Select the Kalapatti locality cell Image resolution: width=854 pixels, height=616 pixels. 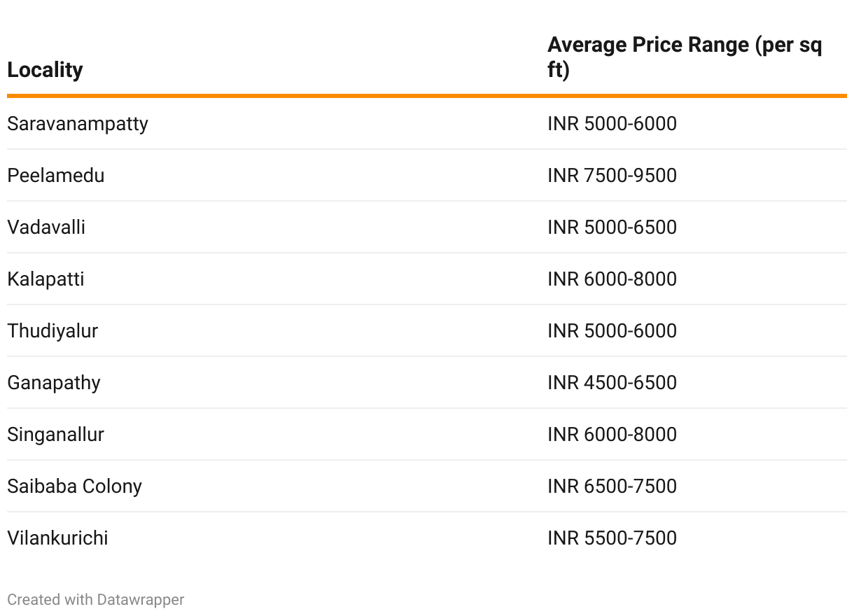pos(45,279)
